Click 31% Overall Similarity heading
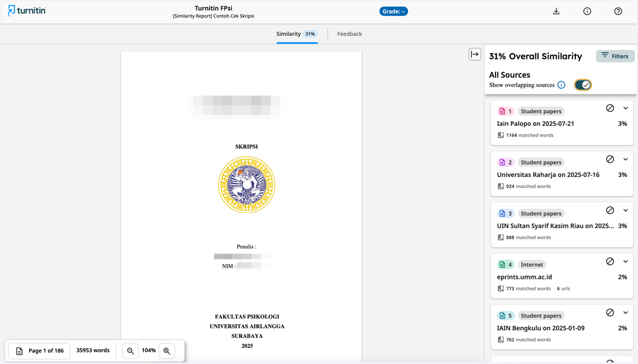 (535, 56)
